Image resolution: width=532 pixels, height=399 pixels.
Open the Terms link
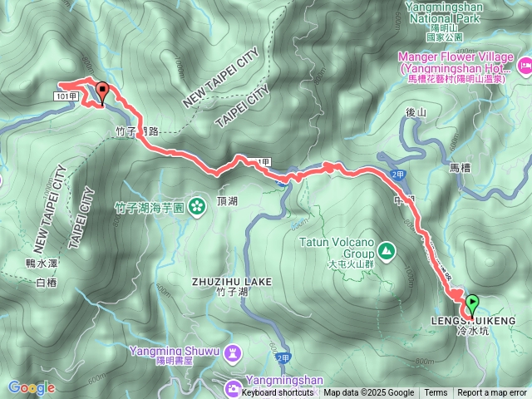(436, 393)
